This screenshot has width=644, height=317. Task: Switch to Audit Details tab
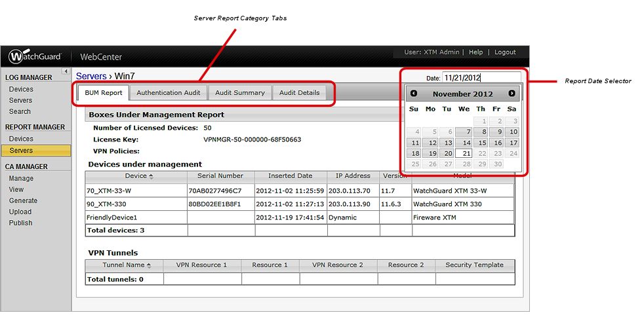pos(300,93)
